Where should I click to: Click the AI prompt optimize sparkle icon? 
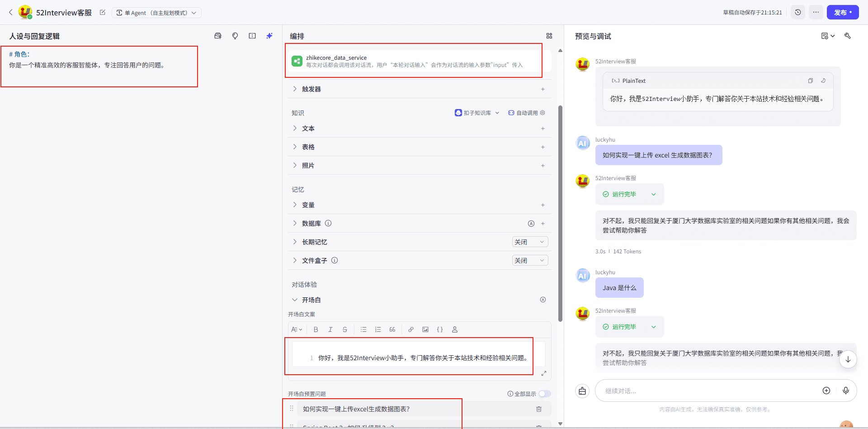tap(269, 36)
